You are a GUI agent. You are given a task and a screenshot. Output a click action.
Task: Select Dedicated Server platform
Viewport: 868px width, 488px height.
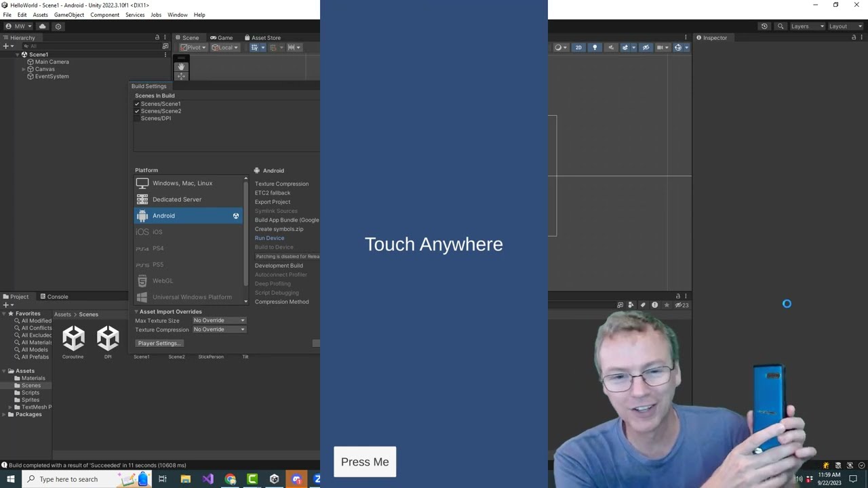tap(188, 199)
